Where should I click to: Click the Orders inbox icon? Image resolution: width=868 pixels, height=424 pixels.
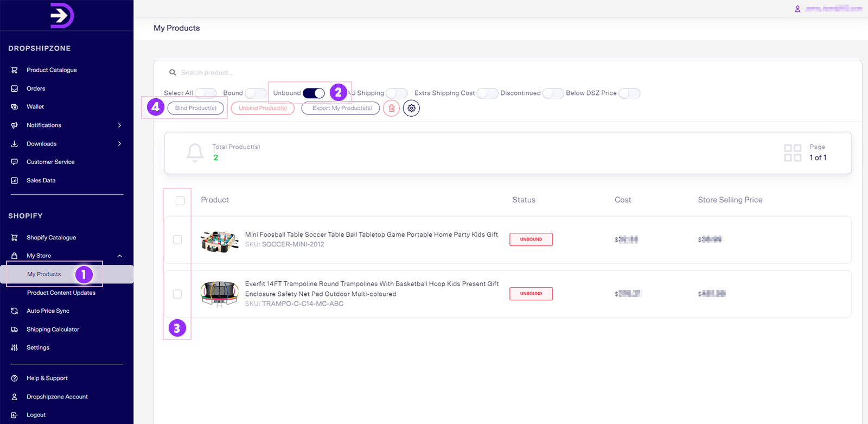point(15,88)
